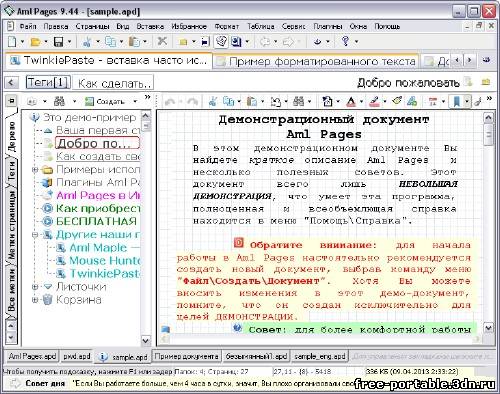500x394 pixels.
Task: Switch to Aml Pages.apd document tab
Action: pyautogui.click(x=32, y=356)
